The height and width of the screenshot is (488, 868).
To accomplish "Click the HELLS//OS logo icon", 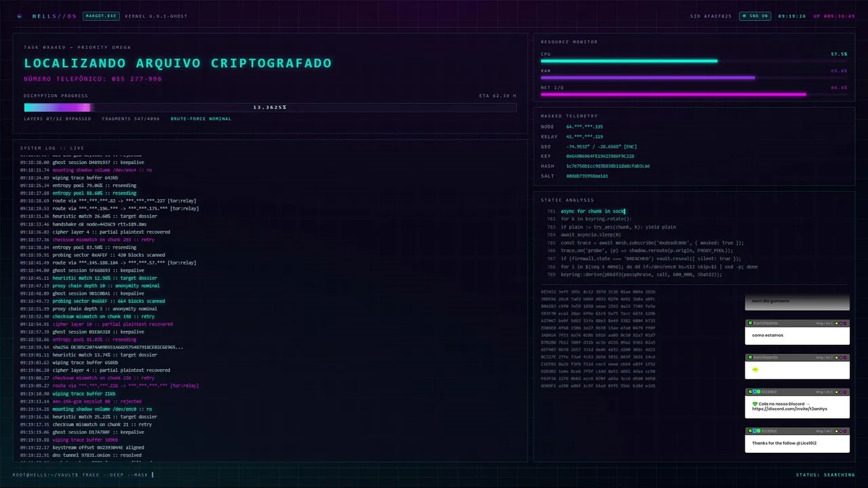I will pyautogui.click(x=20, y=16).
